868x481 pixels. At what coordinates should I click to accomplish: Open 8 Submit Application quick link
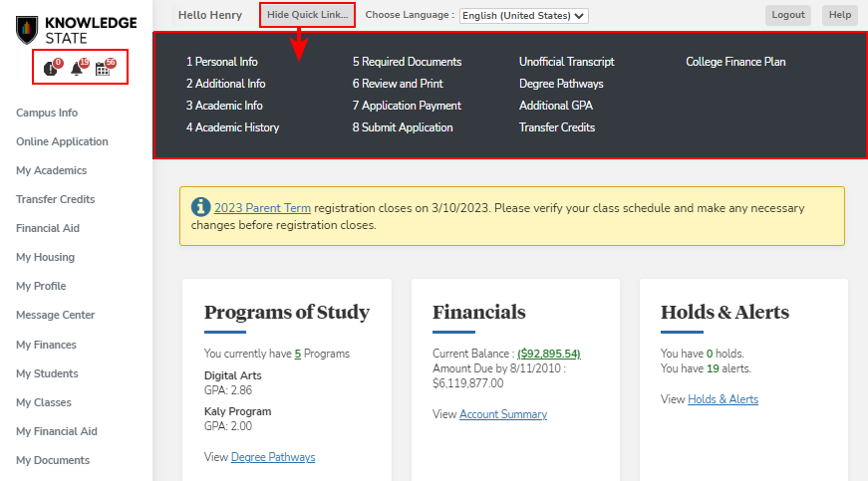[403, 127]
